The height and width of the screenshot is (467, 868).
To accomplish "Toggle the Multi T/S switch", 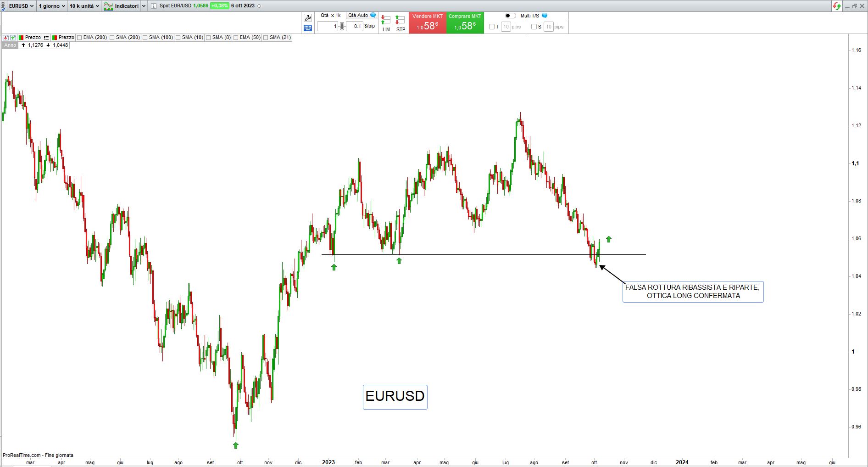I will point(510,16).
